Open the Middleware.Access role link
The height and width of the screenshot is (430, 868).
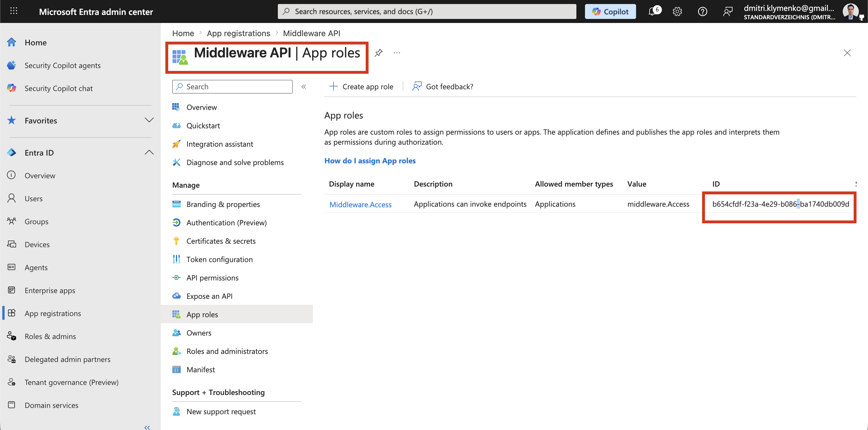point(360,205)
